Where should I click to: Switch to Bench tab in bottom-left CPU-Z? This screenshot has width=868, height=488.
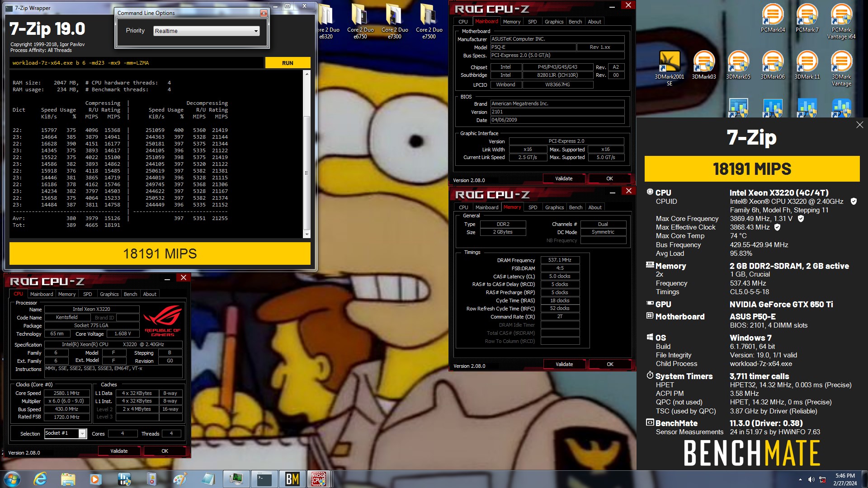point(130,294)
